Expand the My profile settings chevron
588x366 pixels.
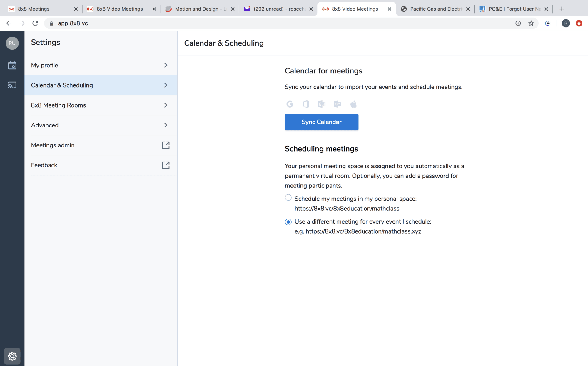[166, 65]
